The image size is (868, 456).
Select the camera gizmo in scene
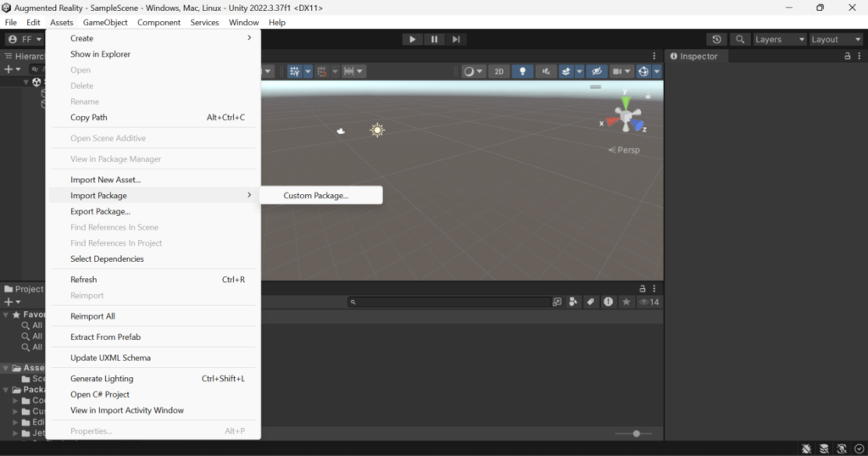(x=341, y=131)
